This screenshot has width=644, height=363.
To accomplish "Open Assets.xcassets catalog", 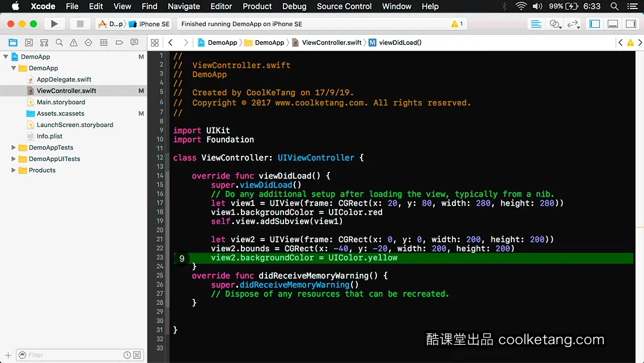I will point(60,113).
